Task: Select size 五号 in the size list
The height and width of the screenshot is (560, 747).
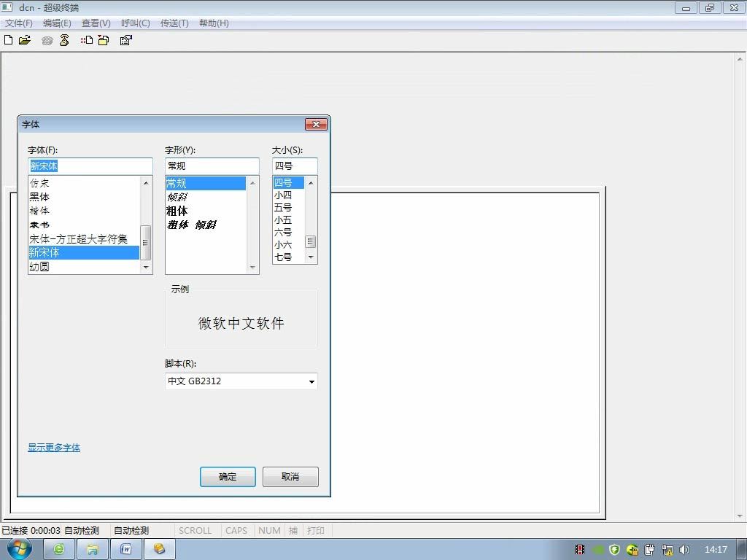Action: click(x=289, y=208)
